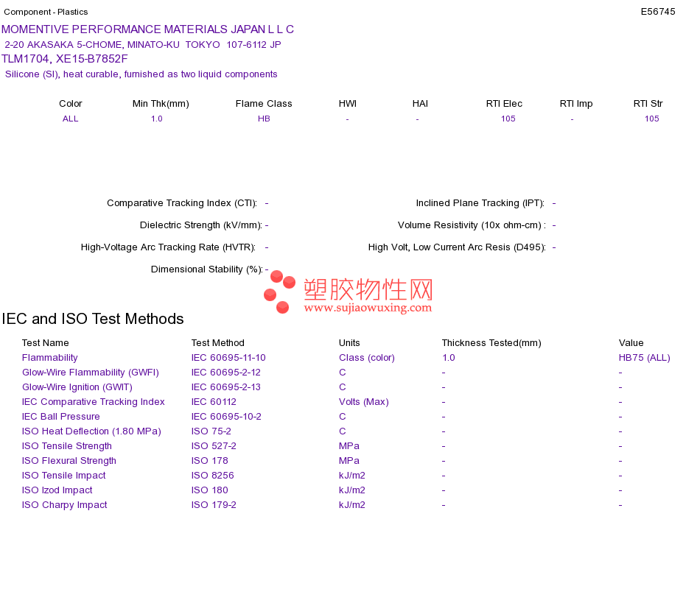700x589 pixels.
Task: Click the Units column header
Action: point(349,342)
